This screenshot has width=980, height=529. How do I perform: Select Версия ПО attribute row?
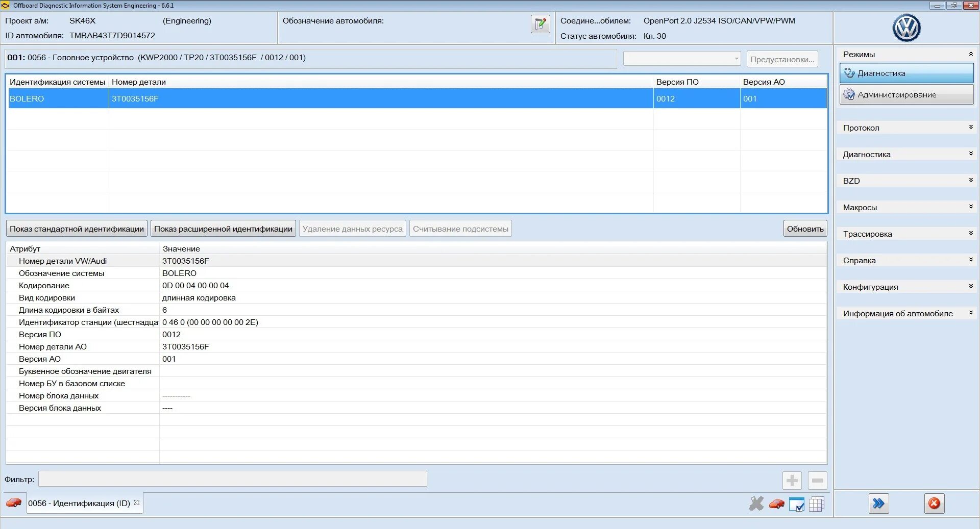(x=416, y=334)
